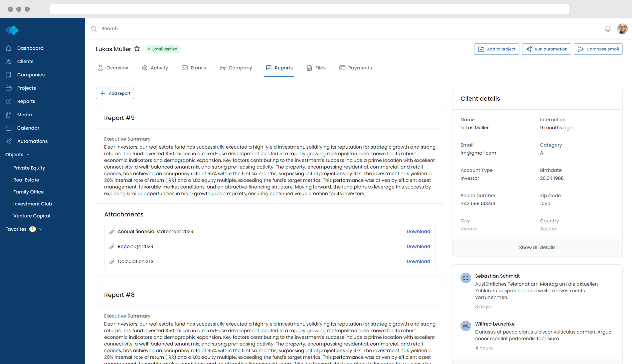Screen dimensions: 632x364
Task: Switch to the Emails tab
Action: click(x=194, y=68)
